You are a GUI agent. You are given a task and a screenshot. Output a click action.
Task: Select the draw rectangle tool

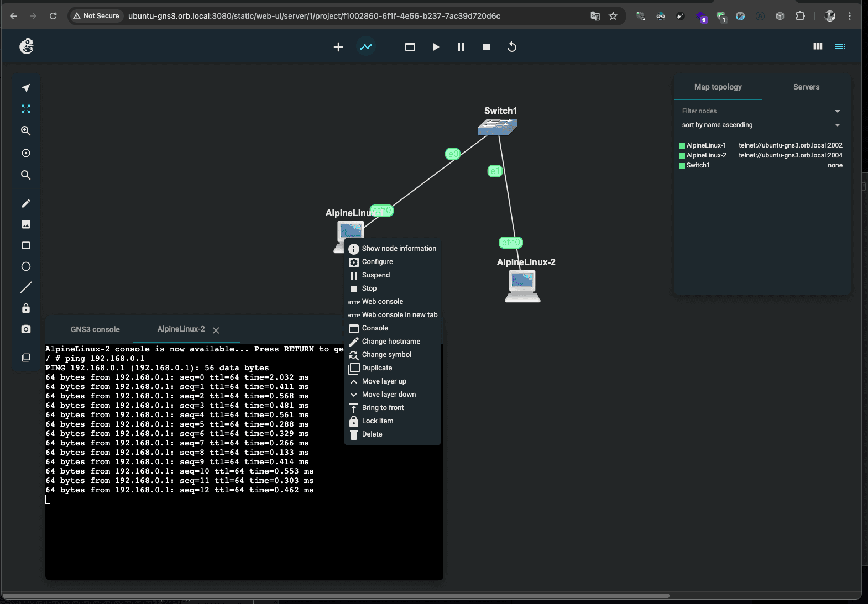[x=26, y=245]
